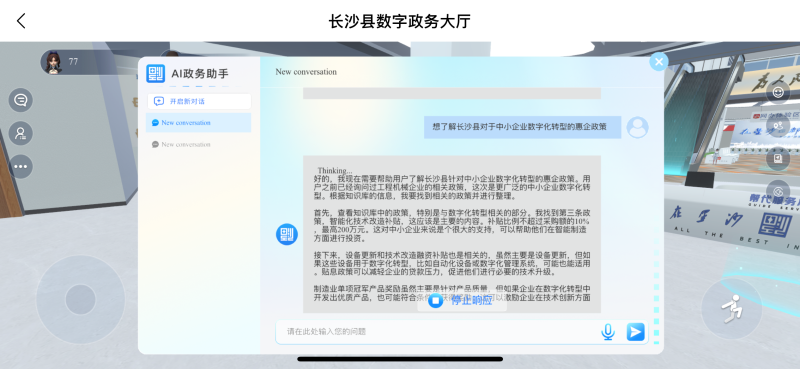Focus the 请在此处输入您的问题 input field
Screen dimensions: 800x369
[x=438, y=332]
